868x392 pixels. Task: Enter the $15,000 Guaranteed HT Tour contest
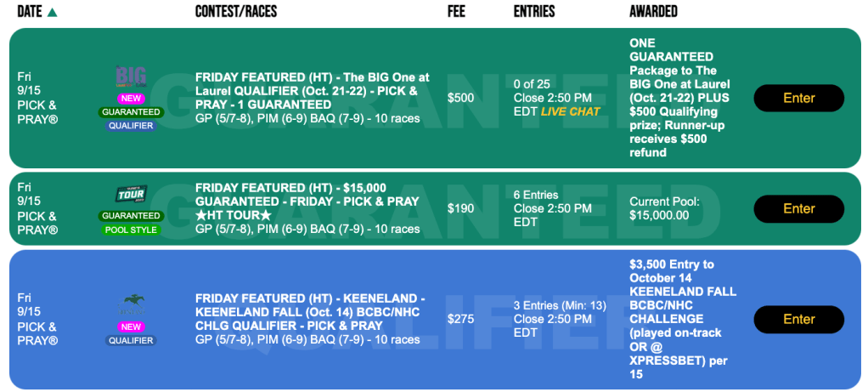click(x=798, y=208)
